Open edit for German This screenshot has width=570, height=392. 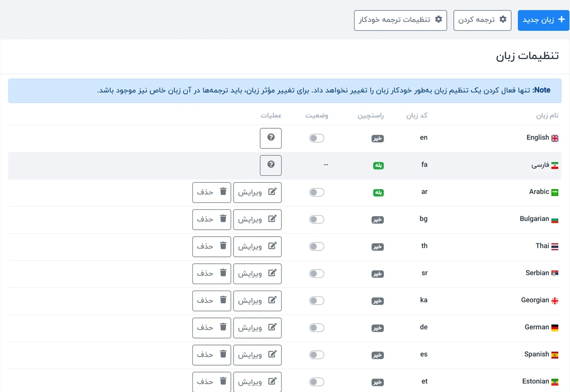click(258, 328)
